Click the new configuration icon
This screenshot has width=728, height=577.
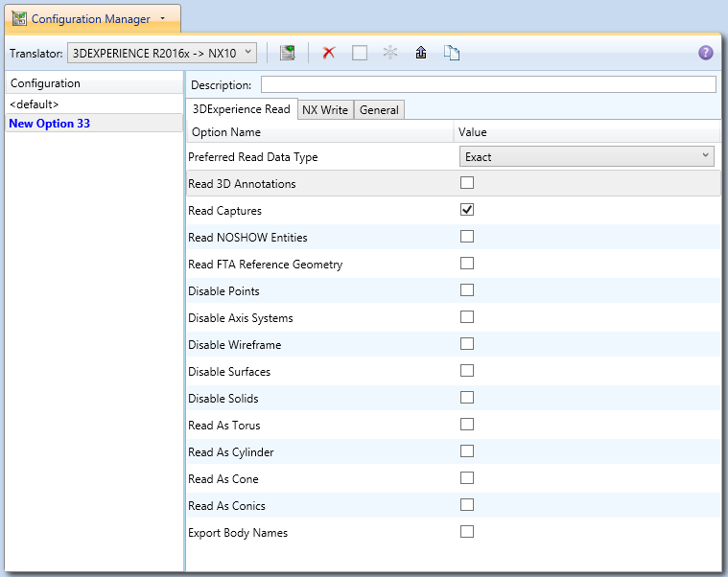point(288,53)
